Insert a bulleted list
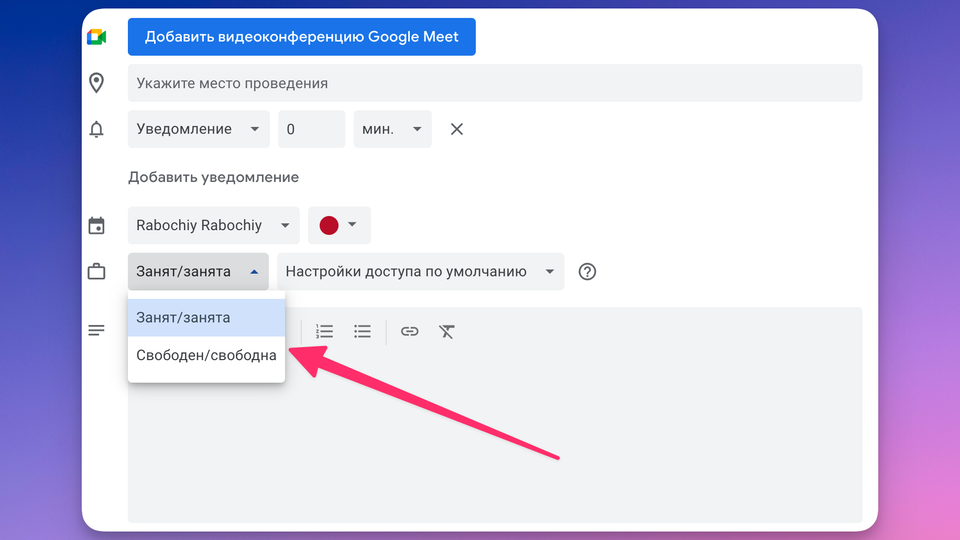Viewport: 960px width, 540px height. coord(362,331)
